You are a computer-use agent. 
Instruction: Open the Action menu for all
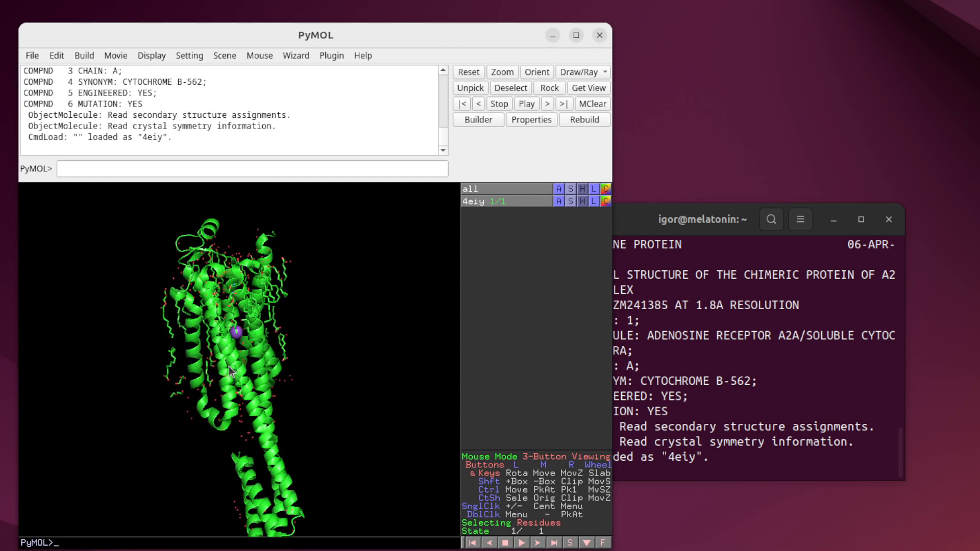(559, 189)
